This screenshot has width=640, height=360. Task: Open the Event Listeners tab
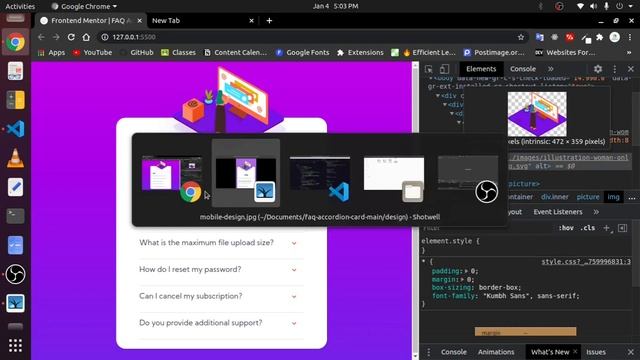pos(558,212)
